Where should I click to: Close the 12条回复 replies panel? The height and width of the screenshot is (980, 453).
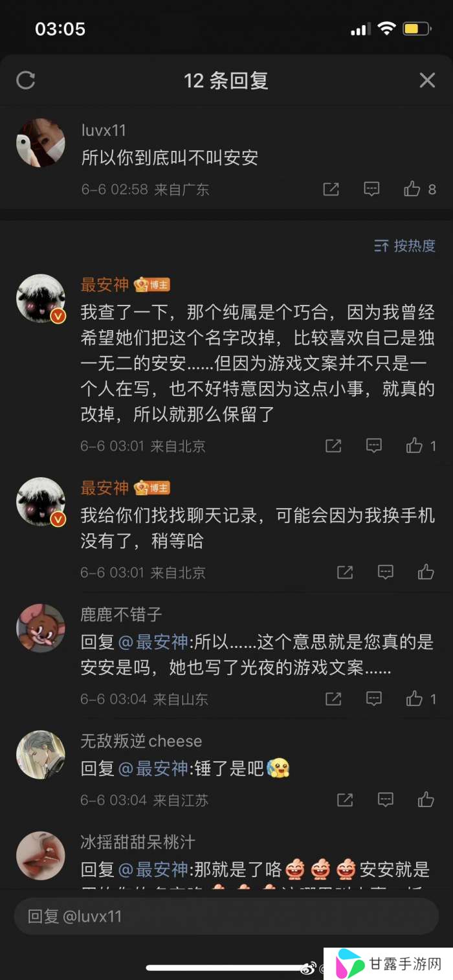pyautogui.click(x=427, y=80)
